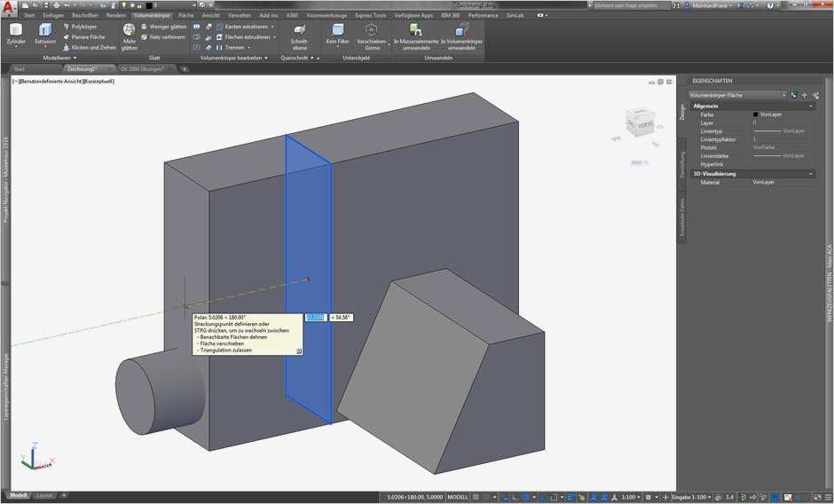This screenshot has width=834, height=504.
Task: Open the Verschieben-Gizmo tool
Action: coord(372,32)
